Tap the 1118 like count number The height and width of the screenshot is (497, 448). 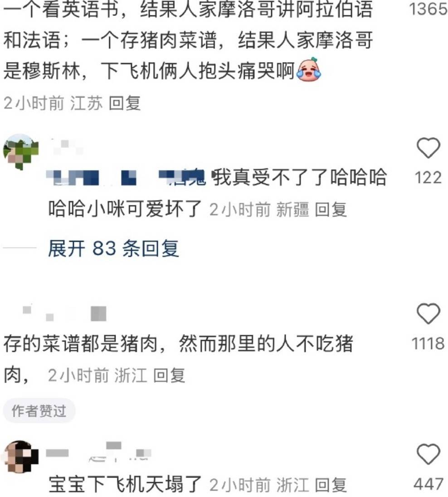pyautogui.click(x=428, y=344)
